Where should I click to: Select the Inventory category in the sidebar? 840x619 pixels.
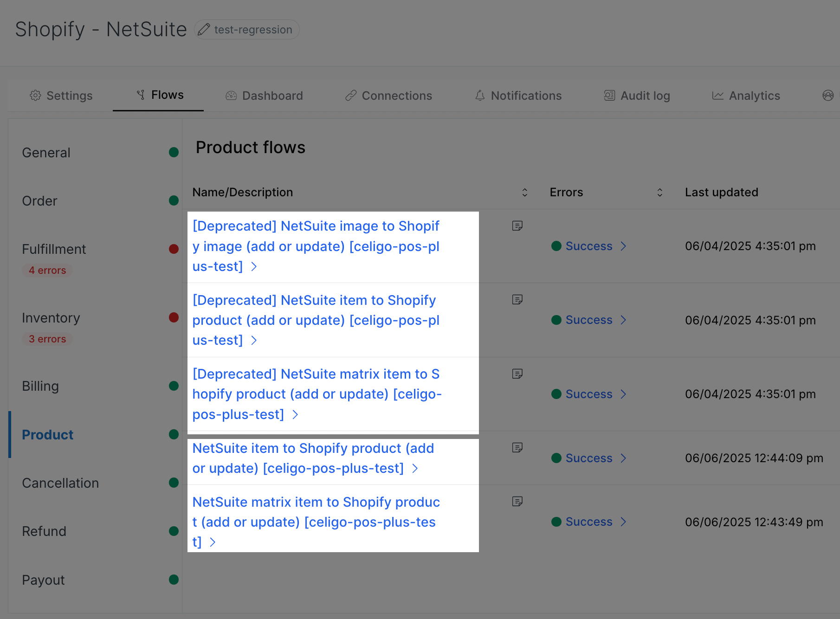(x=51, y=318)
